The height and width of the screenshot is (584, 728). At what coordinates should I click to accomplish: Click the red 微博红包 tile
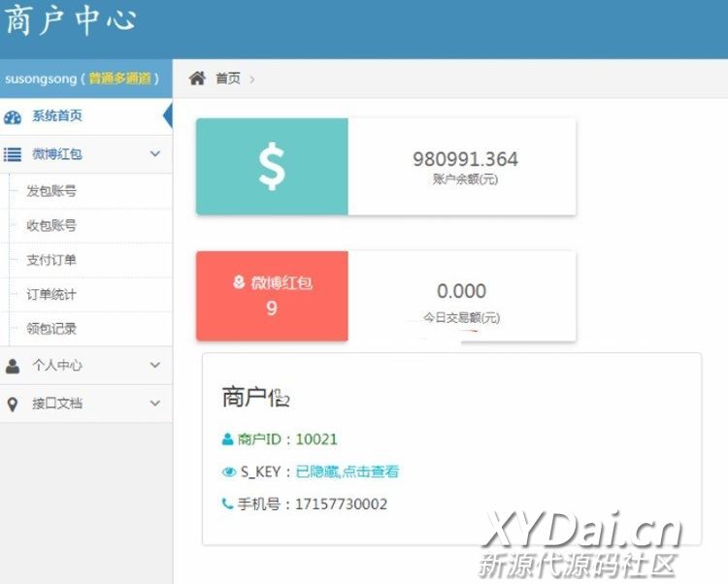coord(272,296)
